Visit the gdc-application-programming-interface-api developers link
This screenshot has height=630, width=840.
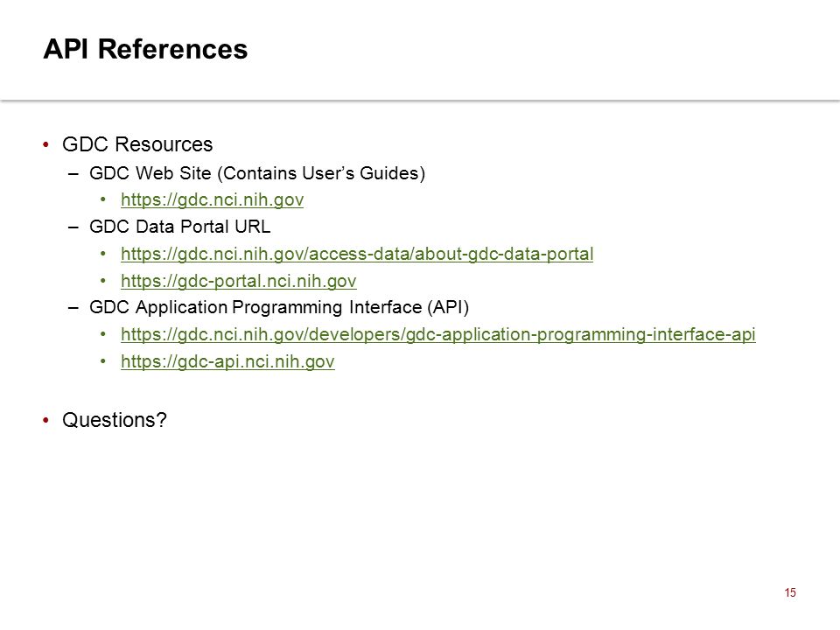(x=438, y=334)
